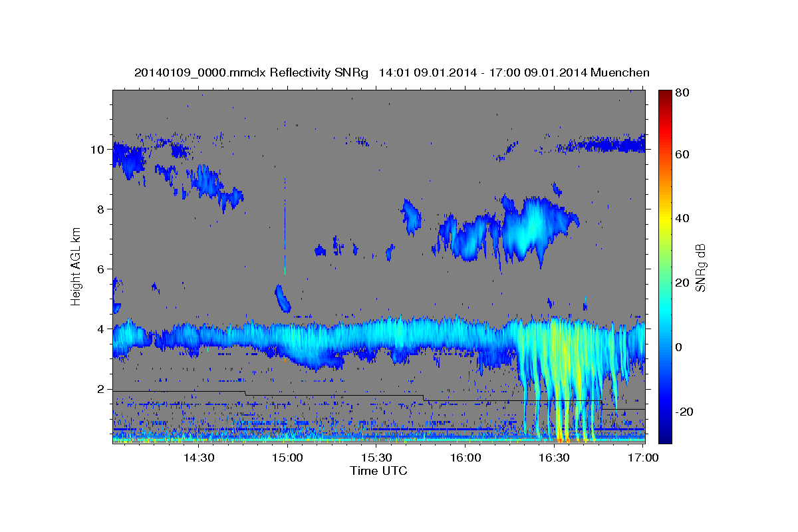
Task: Click the 'Time UTC' axis label
Action: click(378, 471)
